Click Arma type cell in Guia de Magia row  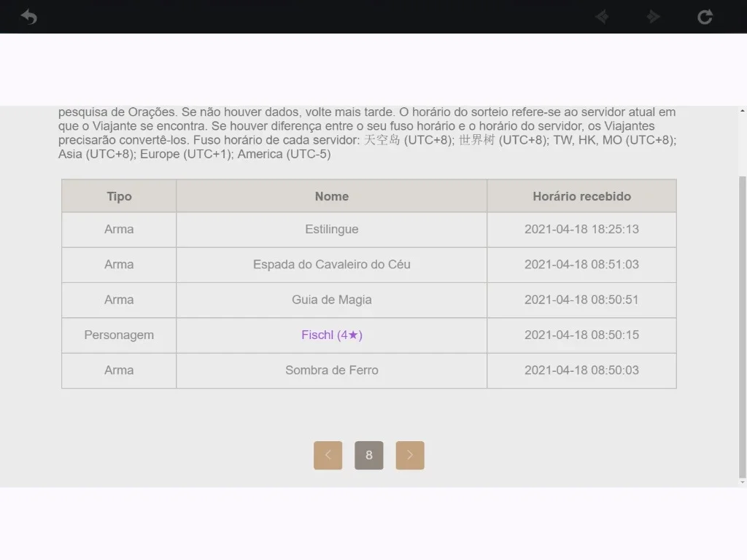[119, 300]
